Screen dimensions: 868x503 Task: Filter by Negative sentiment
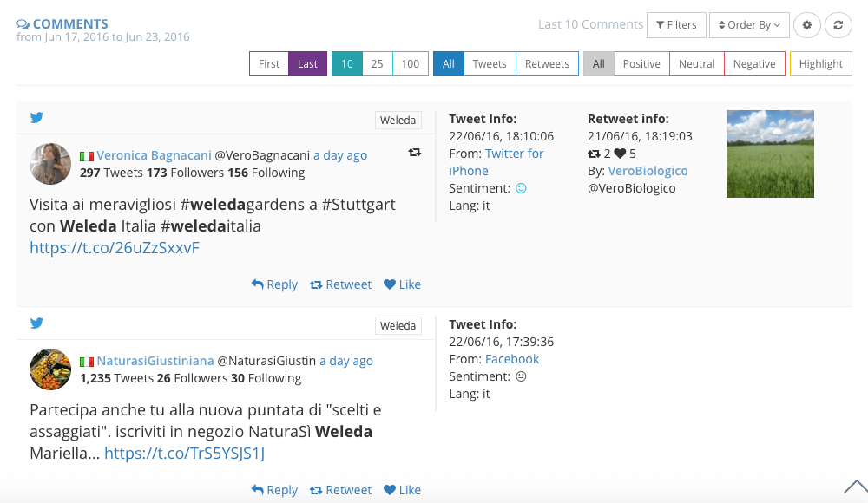click(x=754, y=63)
